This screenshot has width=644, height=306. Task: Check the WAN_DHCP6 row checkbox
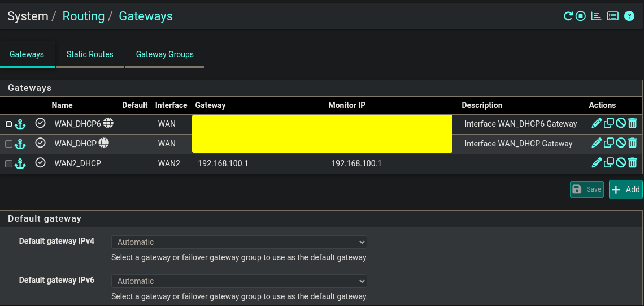[8, 124]
